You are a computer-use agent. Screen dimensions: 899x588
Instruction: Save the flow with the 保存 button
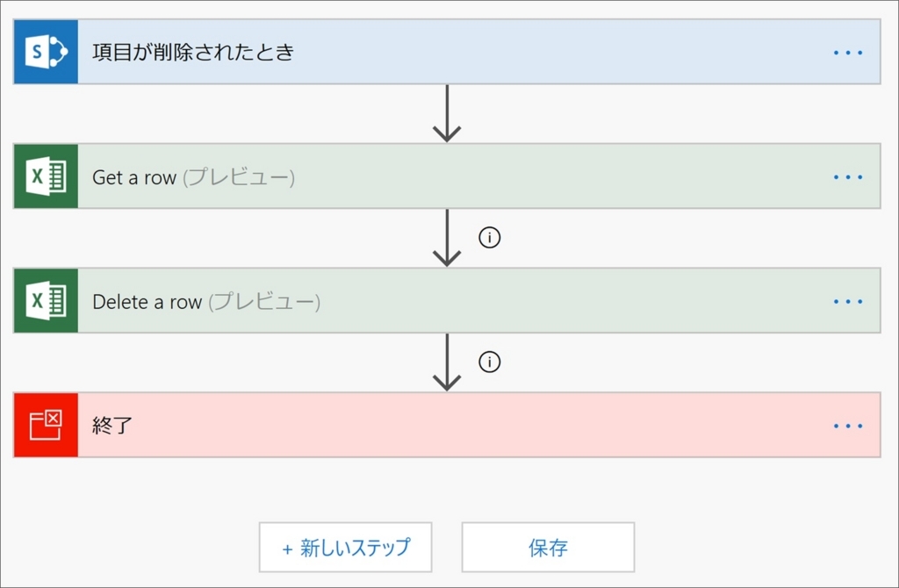(x=548, y=547)
